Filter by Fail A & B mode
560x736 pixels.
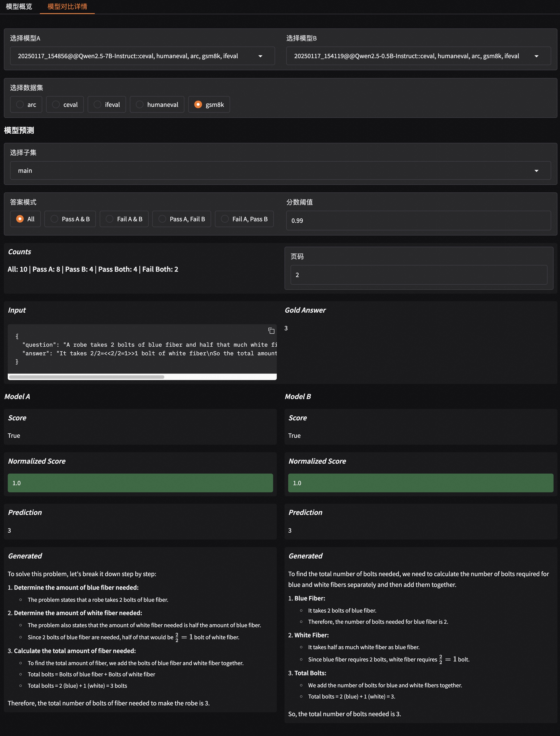[x=109, y=219]
